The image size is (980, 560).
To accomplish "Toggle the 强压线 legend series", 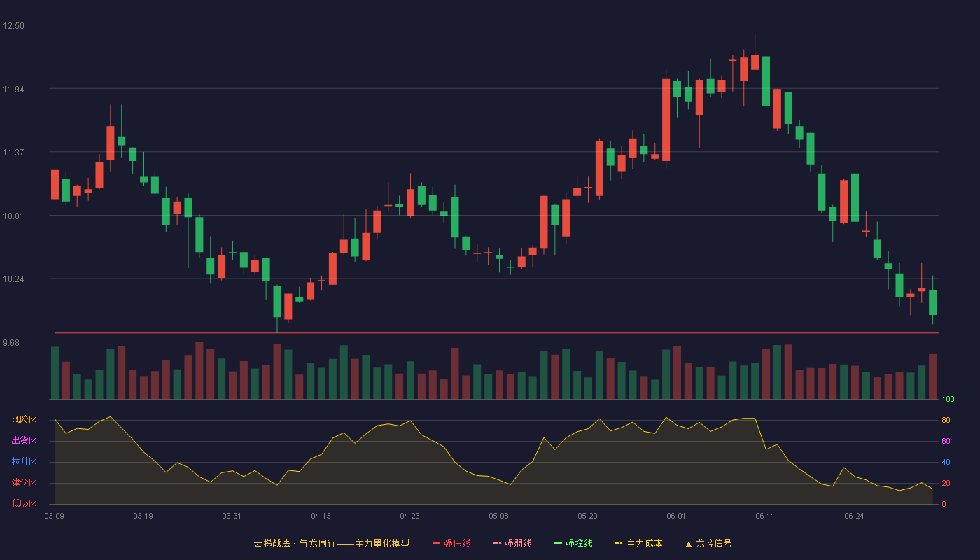I will coord(451,543).
